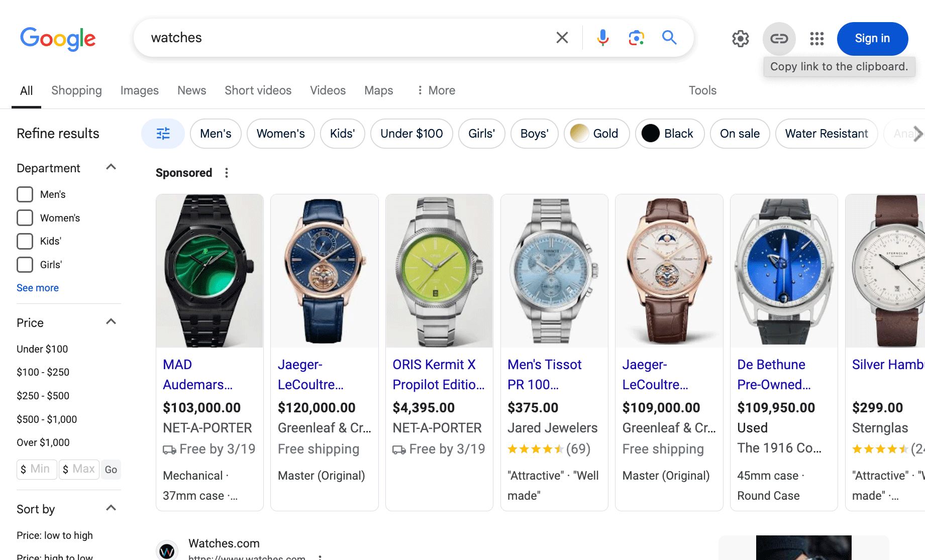Check the Men's department checkbox

(25, 194)
